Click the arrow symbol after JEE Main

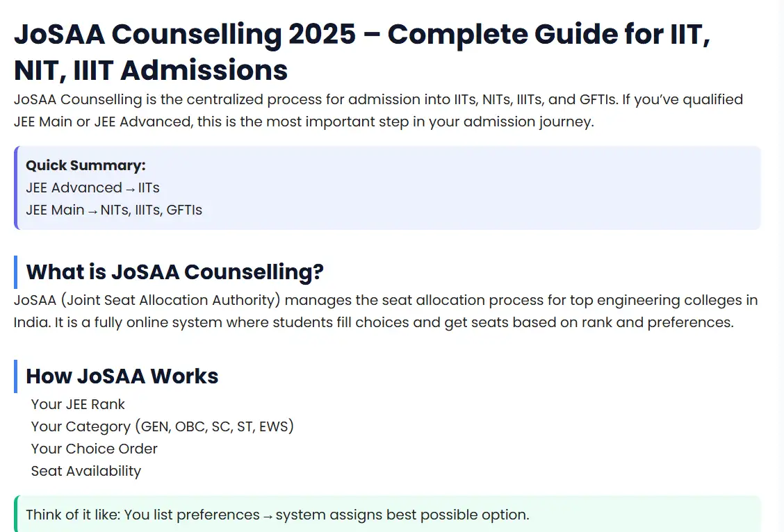(92, 212)
